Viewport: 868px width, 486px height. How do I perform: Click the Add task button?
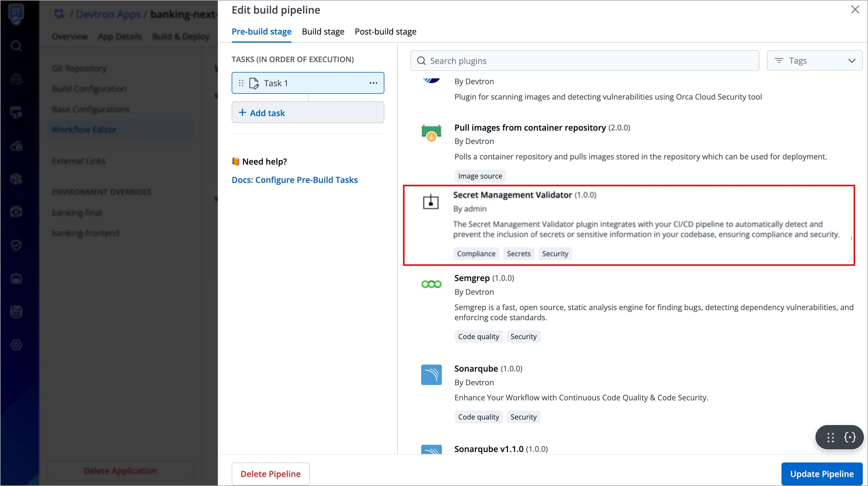(x=307, y=113)
